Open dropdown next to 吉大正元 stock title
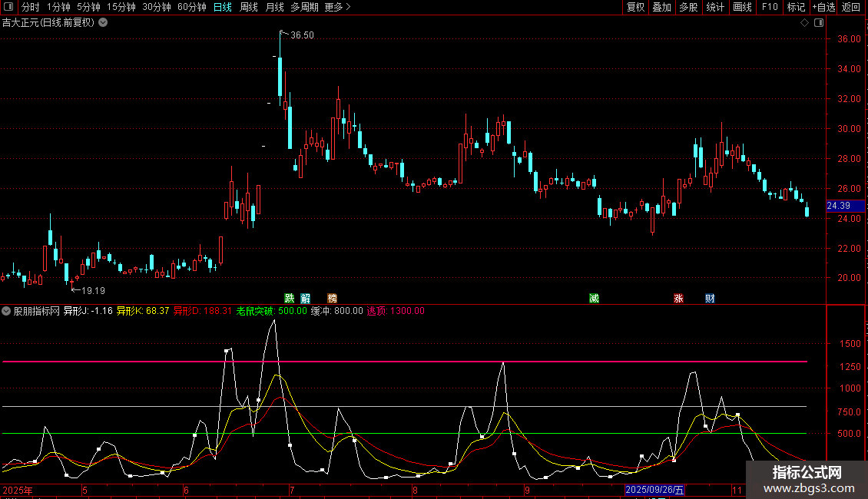The width and height of the screenshot is (868, 499). coord(103,23)
